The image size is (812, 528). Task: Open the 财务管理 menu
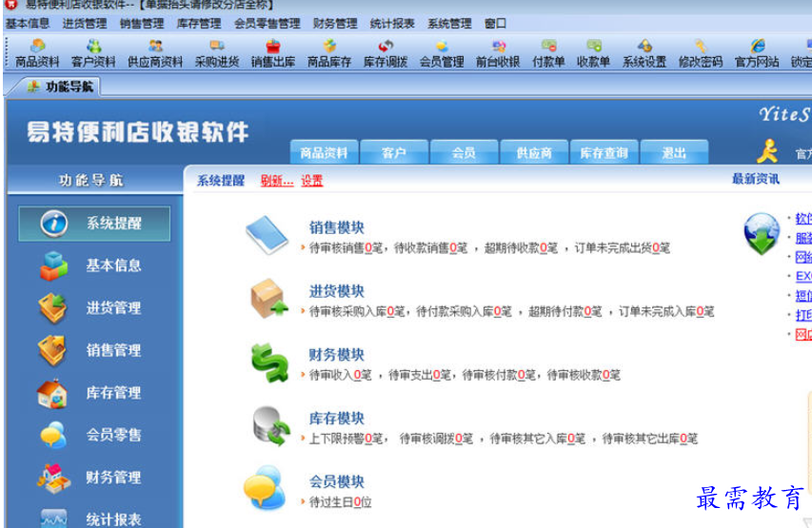point(335,23)
